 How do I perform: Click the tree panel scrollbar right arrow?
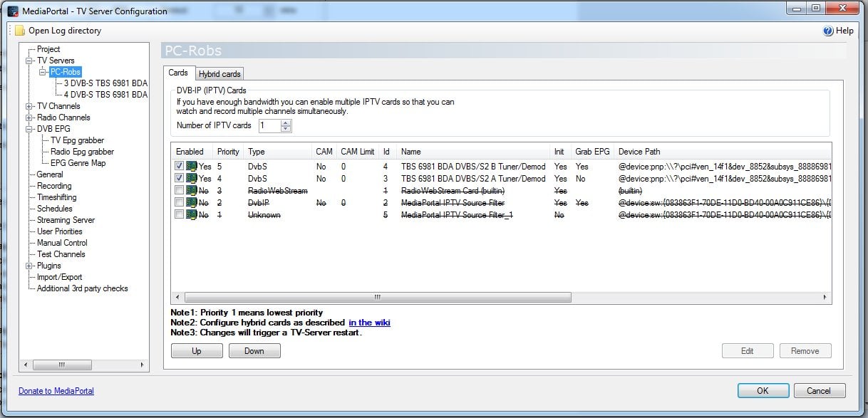pyautogui.click(x=143, y=365)
